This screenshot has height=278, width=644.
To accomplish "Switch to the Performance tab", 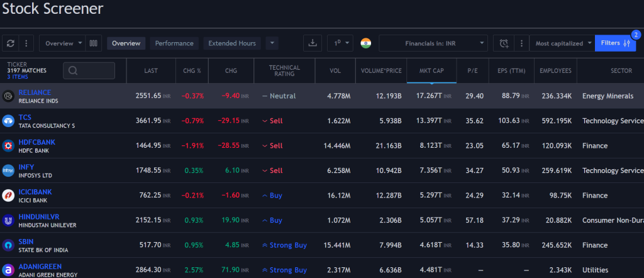I will 174,43.
